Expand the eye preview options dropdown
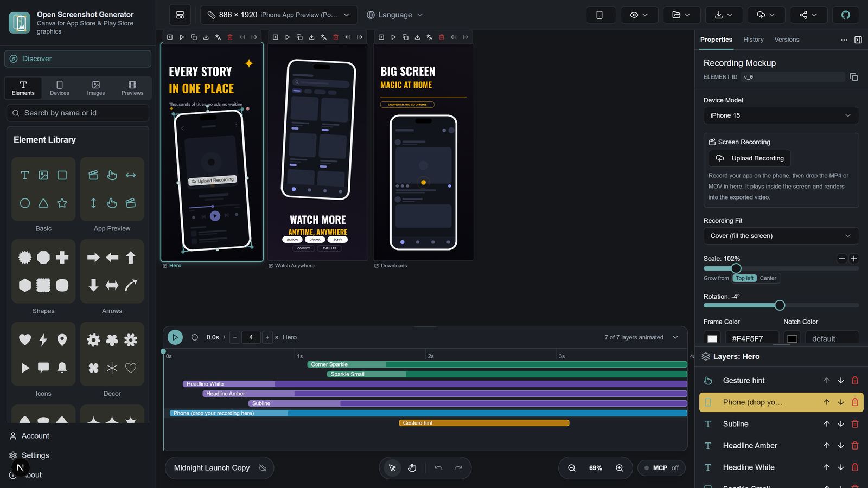The height and width of the screenshot is (488, 868). [639, 15]
